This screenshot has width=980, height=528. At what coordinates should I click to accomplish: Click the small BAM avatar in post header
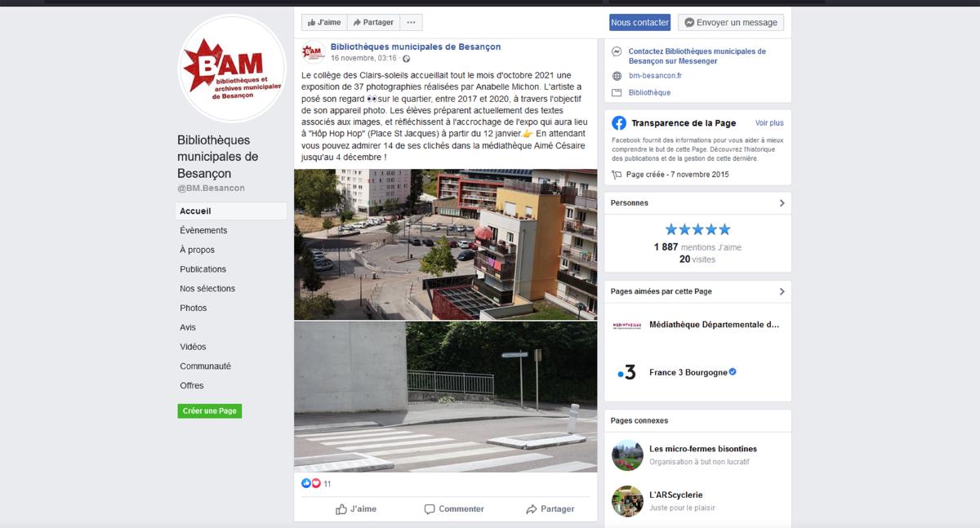point(314,53)
